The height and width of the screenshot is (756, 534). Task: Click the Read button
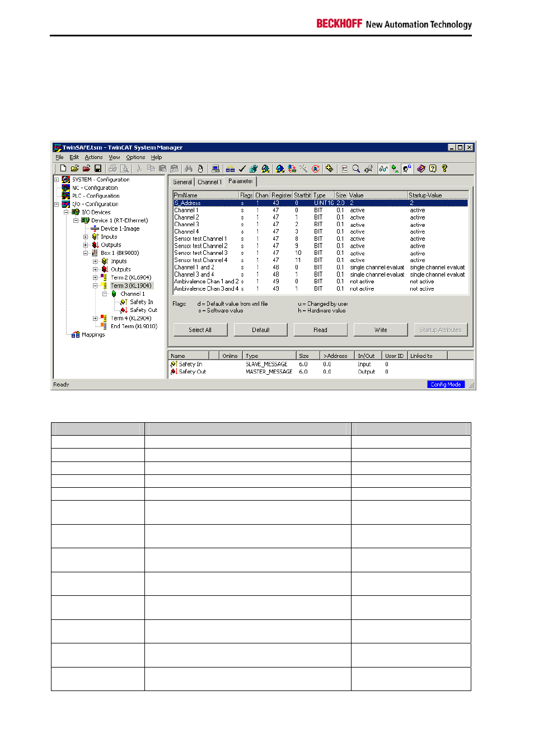coord(320,330)
